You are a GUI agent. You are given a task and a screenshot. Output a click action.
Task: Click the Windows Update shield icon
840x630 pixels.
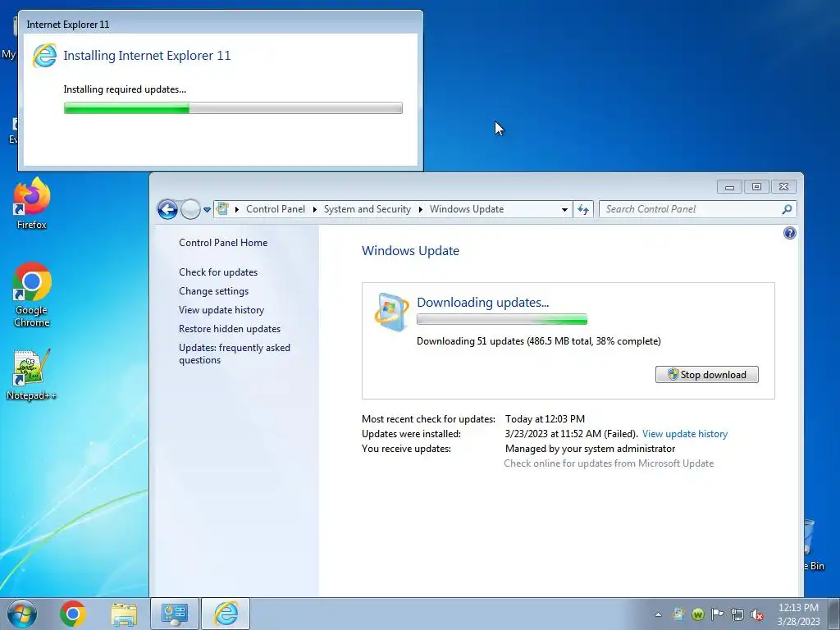coord(391,311)
